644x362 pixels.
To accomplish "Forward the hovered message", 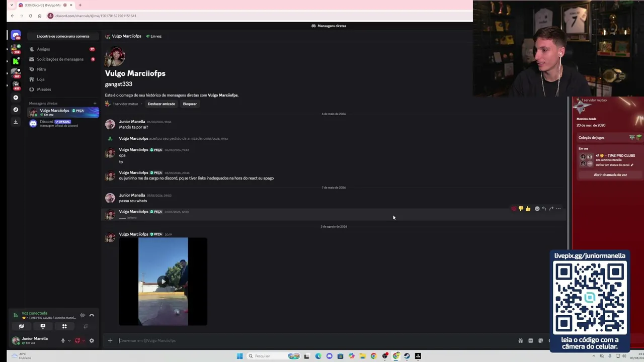I will coord(551,209).
